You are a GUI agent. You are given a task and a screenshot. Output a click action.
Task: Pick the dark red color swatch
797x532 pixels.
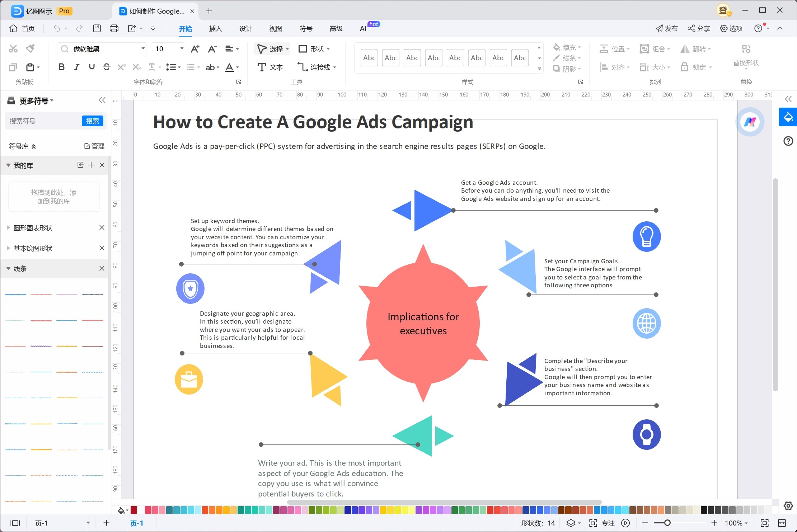pos(134,510)
